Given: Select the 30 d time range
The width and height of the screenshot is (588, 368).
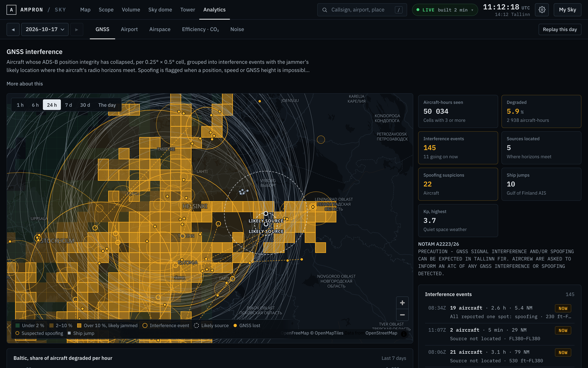Looking at the screenshot, I should pyautogui.click(x=85, y=105).
